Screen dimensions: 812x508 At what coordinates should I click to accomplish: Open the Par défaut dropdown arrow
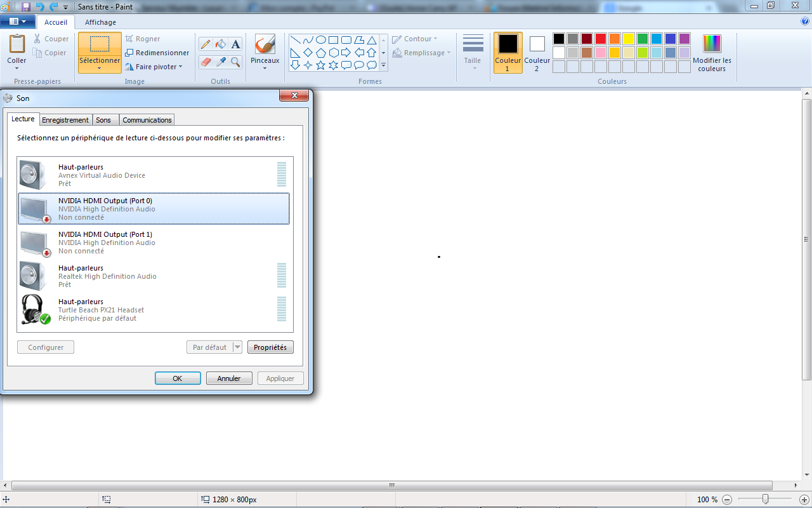coord(238,347)
